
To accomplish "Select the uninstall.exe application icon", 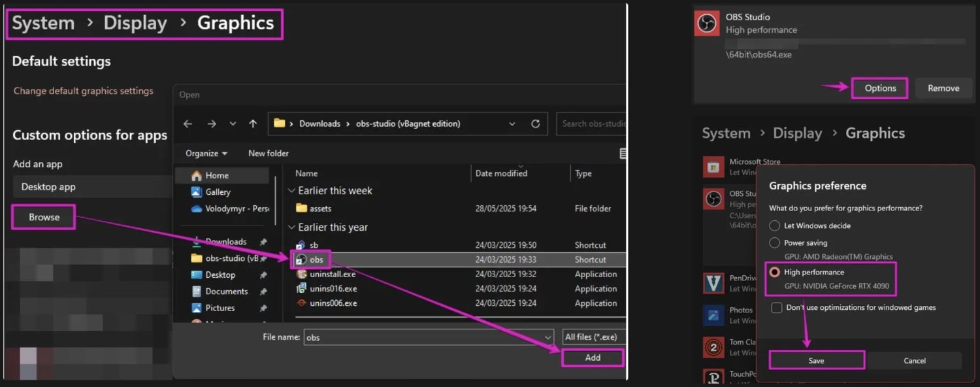I will pos(301,274).
